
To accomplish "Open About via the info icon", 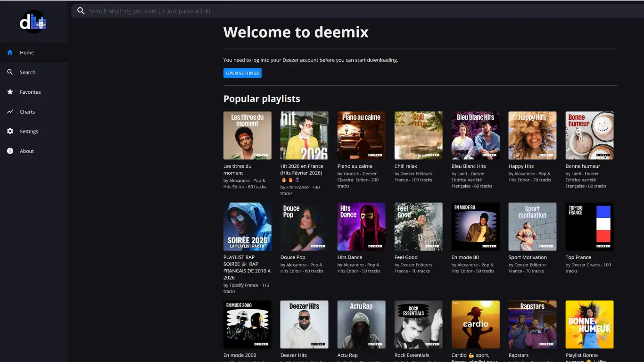I will click(9, 151).
